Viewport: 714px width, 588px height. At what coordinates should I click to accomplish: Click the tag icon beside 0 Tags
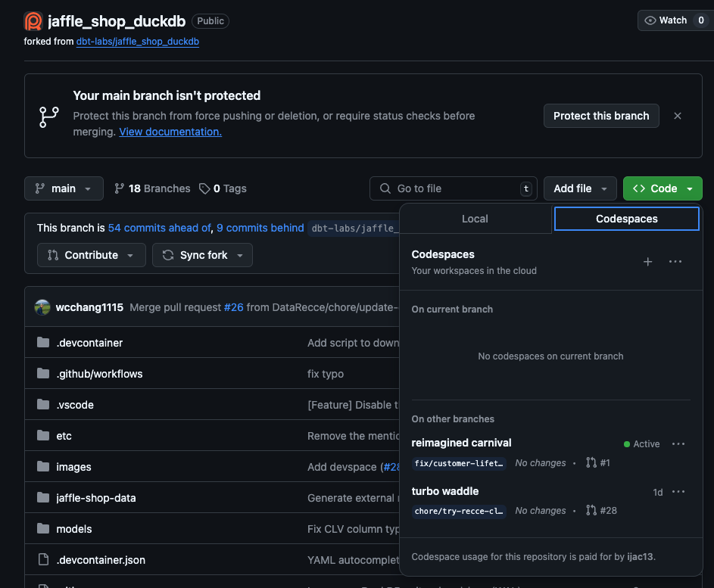pyautogui.click(x=204, y=188)
